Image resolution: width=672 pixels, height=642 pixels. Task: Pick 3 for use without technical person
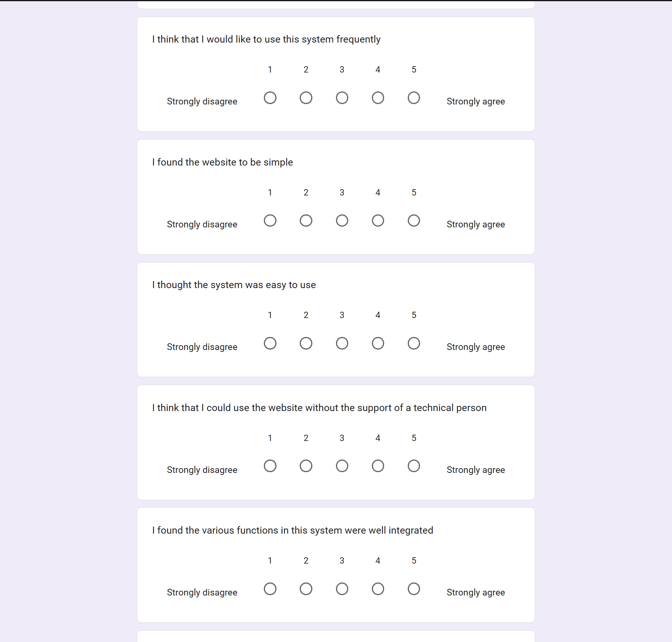pos(342,466)
